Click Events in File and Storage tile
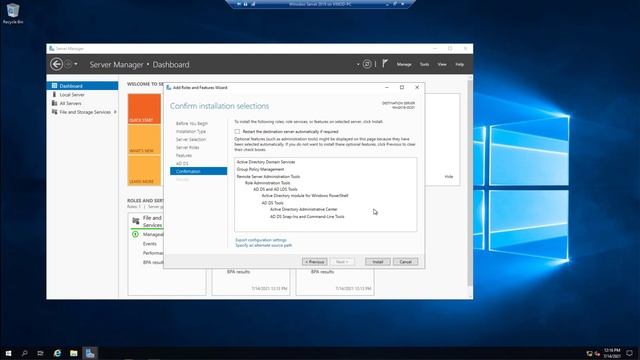Image resolution: width=640 pixels, height=360 pixels. point(149,244)
